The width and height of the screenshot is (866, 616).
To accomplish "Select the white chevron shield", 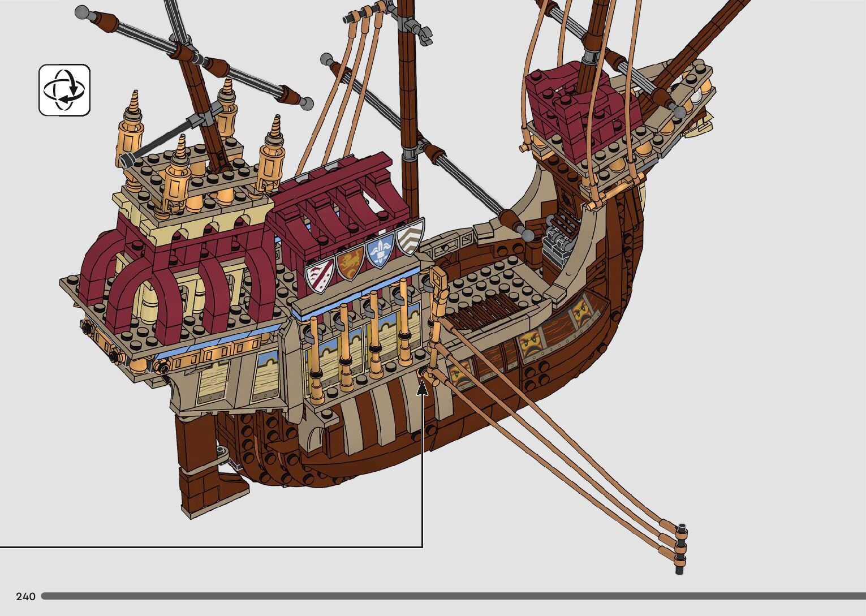I will (410, 237).
